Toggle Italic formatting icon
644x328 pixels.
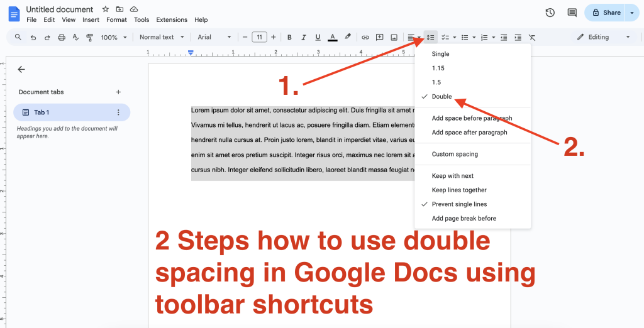coord(304,37)
